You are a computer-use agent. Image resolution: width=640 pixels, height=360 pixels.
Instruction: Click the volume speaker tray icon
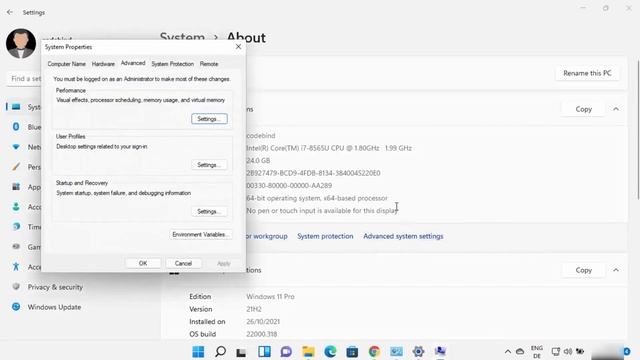568,351
